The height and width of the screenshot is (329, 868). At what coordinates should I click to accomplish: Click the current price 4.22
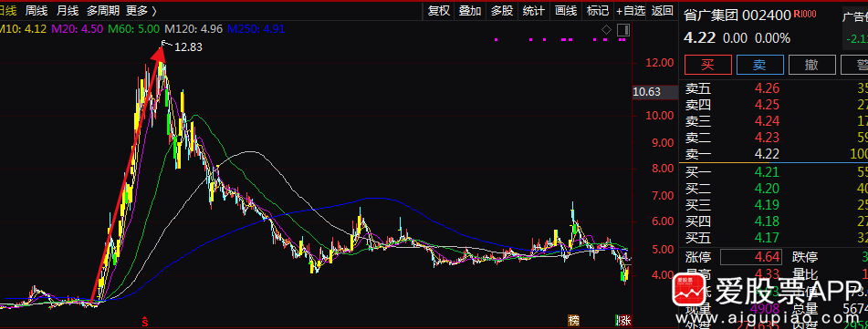[x=700, y=38]
